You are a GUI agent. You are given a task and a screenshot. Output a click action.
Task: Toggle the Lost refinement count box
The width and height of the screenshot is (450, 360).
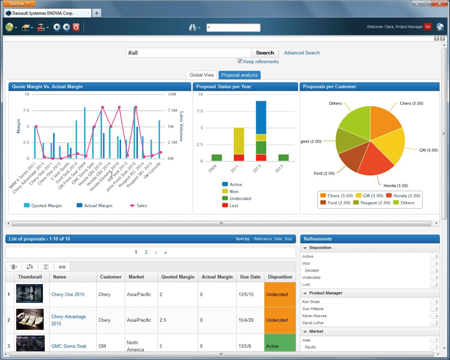point(434,284)
